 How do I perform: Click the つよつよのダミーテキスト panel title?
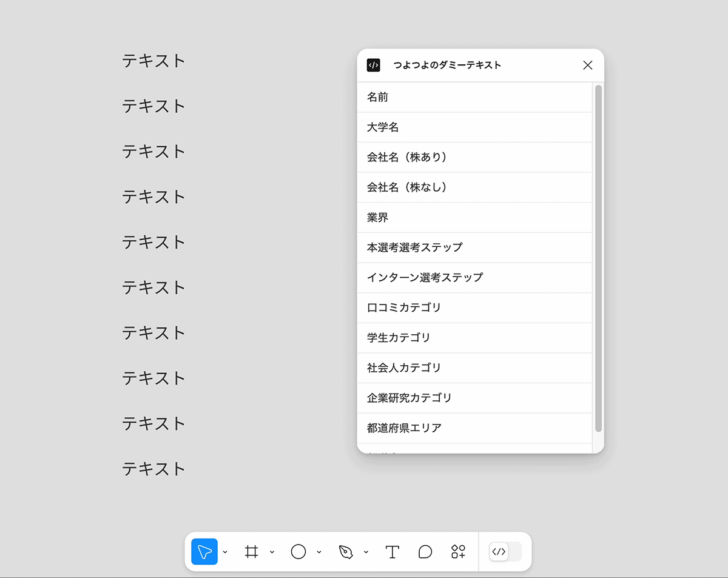point(448,66)
